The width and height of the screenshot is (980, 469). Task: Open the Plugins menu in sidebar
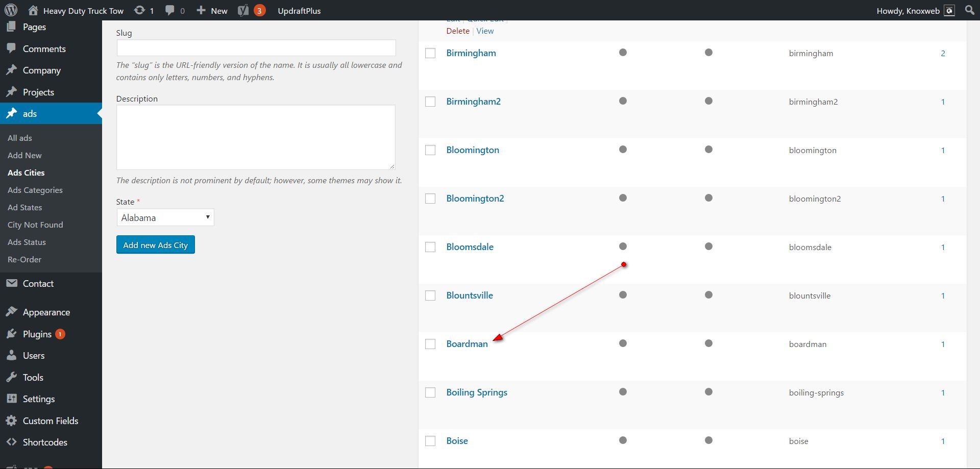coord(37,334)
